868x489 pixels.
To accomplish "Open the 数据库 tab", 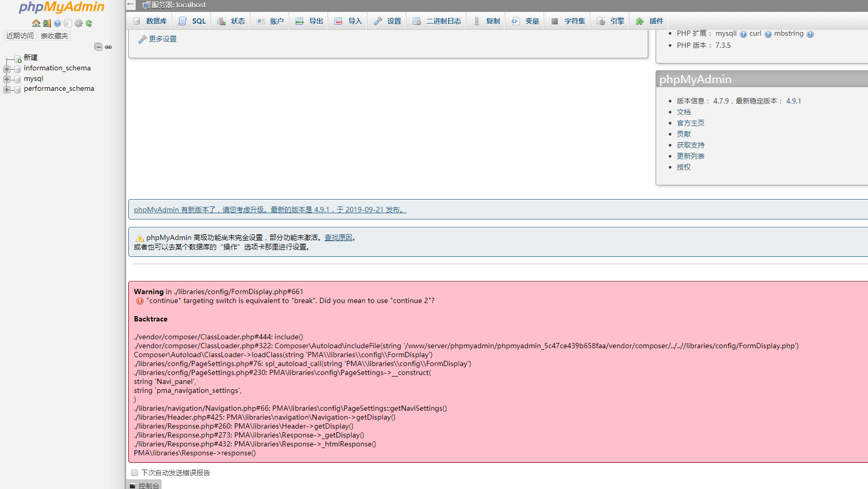I will point(150,21).
